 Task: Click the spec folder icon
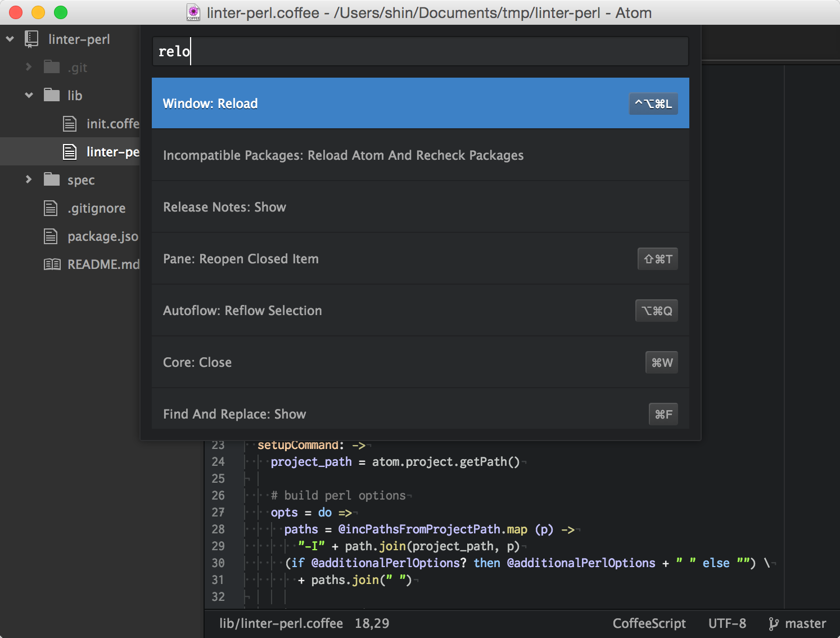52,179
